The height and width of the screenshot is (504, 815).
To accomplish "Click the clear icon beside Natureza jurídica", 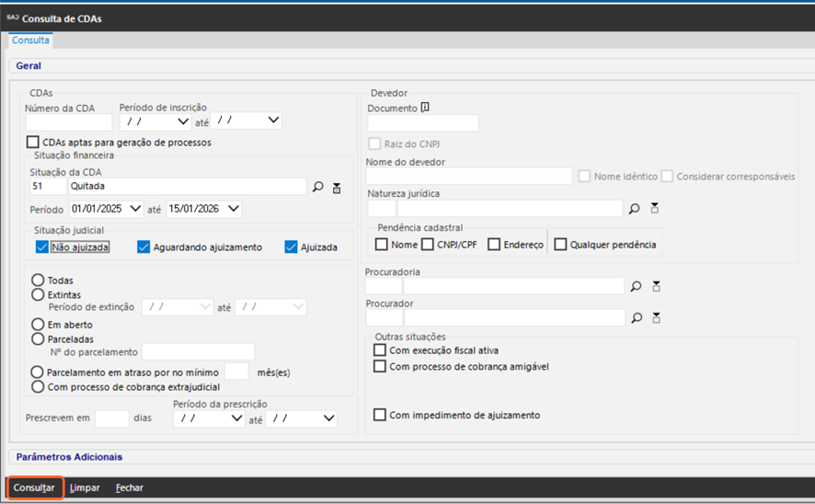I will 655,209.
